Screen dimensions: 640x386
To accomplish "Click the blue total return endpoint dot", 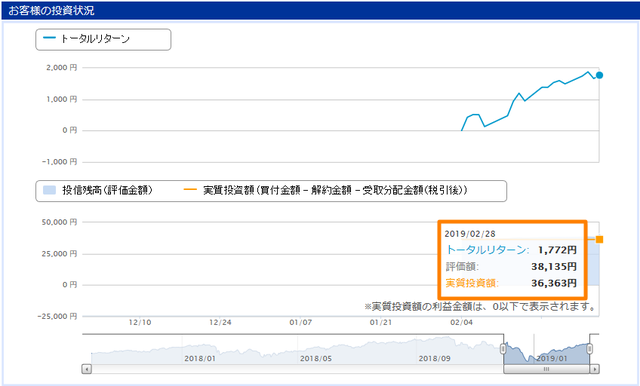I will click(599, 75).
